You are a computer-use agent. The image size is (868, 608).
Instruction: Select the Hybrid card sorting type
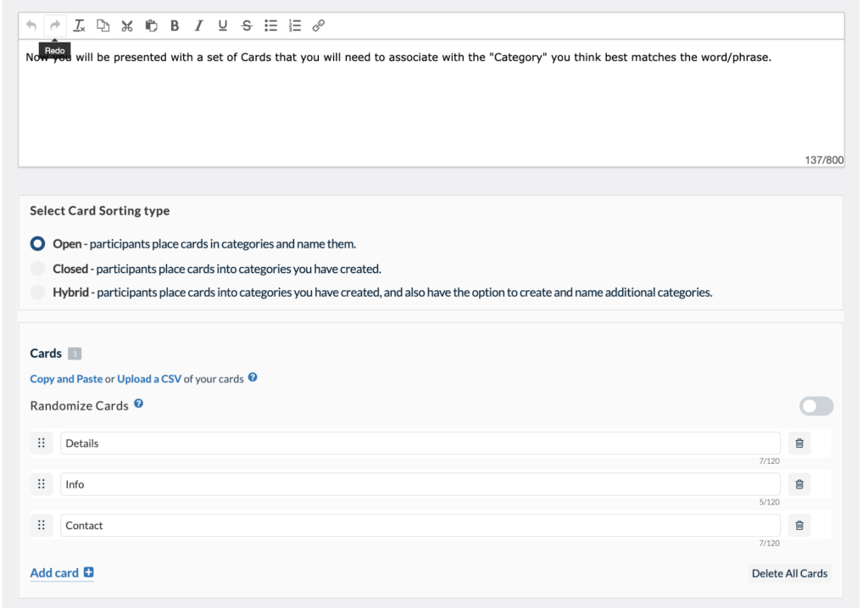coord(36,293)
